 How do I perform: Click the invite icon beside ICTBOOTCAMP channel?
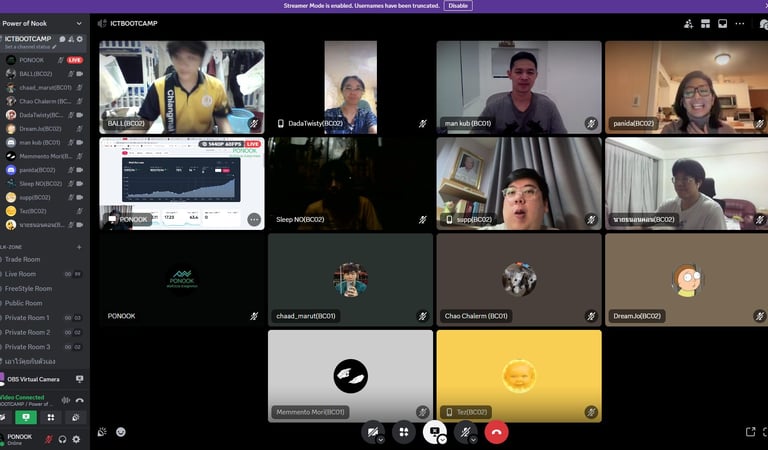click(71, 39)
